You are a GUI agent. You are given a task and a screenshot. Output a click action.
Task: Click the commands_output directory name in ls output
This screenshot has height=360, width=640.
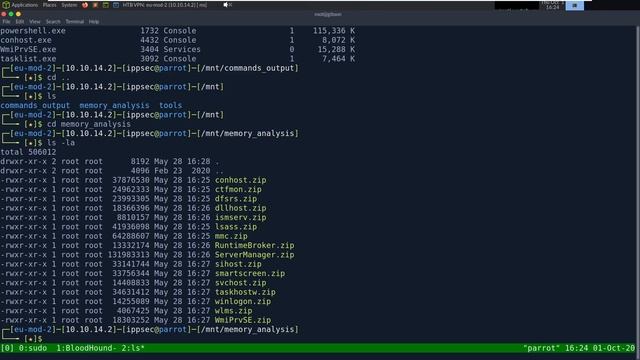click(35, 105)
